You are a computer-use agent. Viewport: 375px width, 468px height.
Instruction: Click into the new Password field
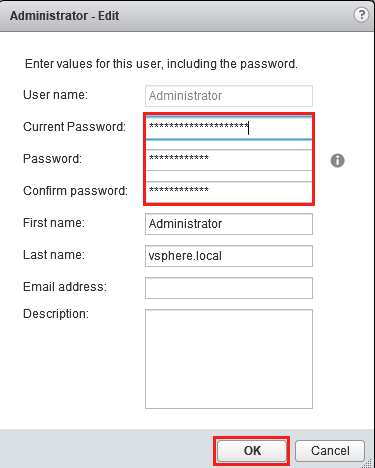point(229,160)
